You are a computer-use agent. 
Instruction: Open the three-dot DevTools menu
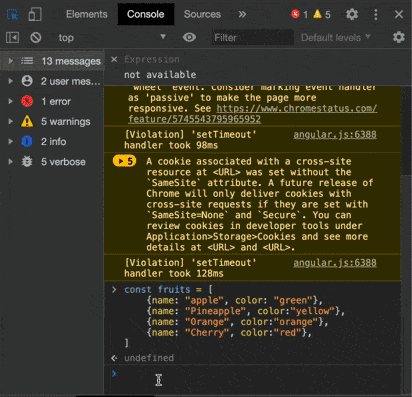point(376,14)
